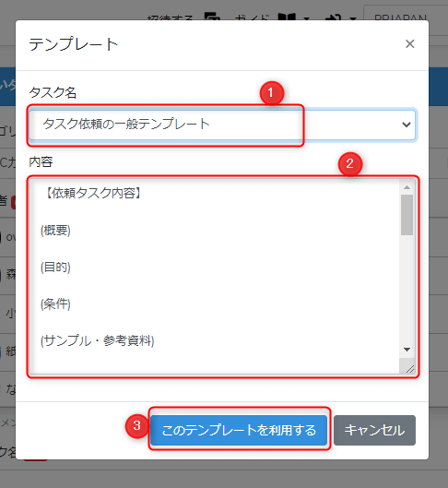Click the PRJAPAN box in the header
Screen dimensions: 448x488
tap(406, 14)
